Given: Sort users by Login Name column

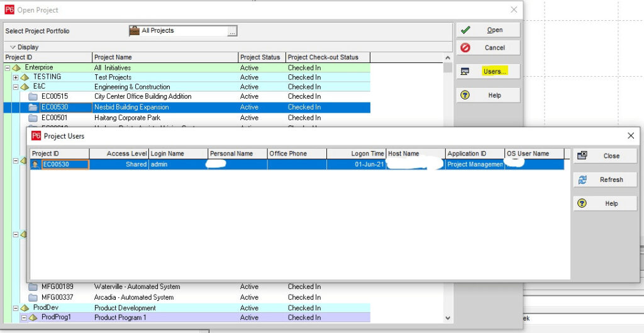Looking at the screenshot, I should tap(178, 154).
